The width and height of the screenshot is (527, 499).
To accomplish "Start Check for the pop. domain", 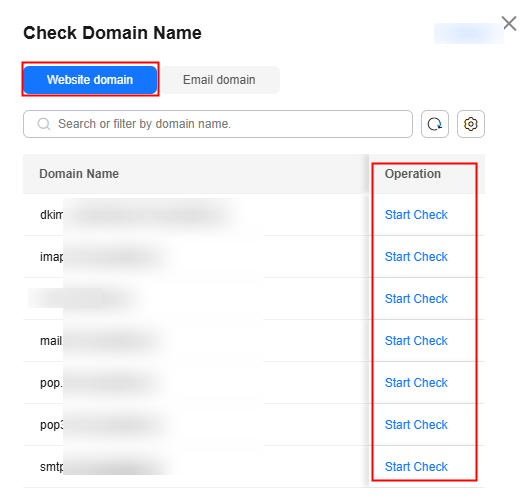I will (x=416, y=383).
